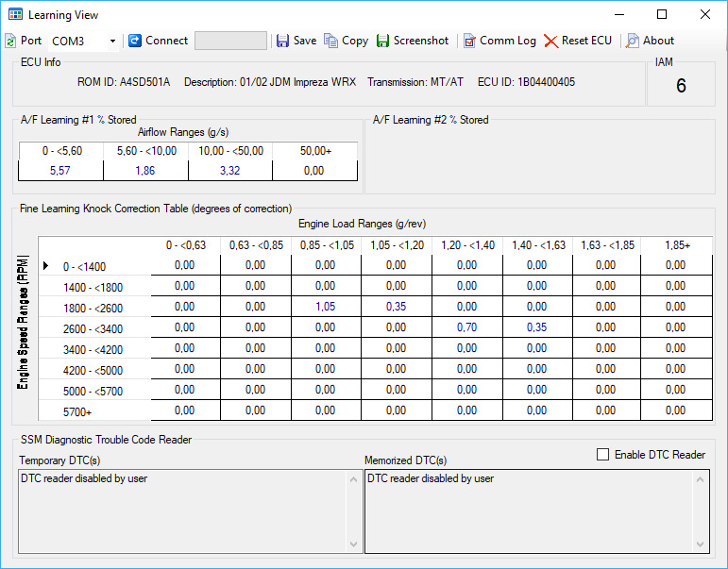Image resolution: width=728 pixels, height=569 pixels.
Task: Open the COM3 port dropdown
Action: (112, 42)
